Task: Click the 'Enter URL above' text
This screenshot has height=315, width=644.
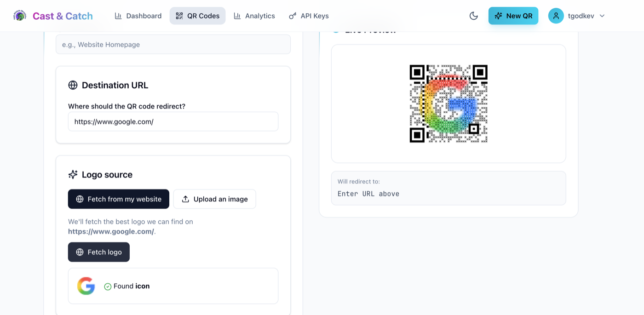Action: [368, 194]
